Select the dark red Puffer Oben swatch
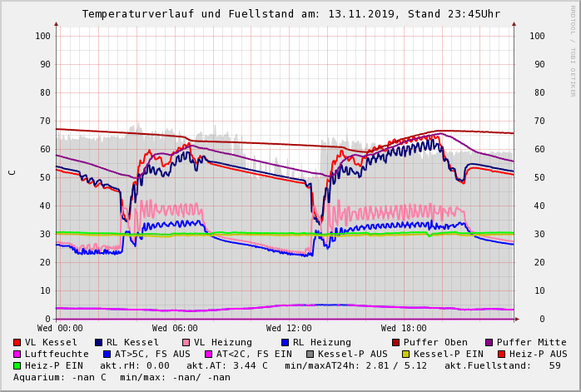Image resolution: width=581 pixels, height=392 pixels. point(395,342)
